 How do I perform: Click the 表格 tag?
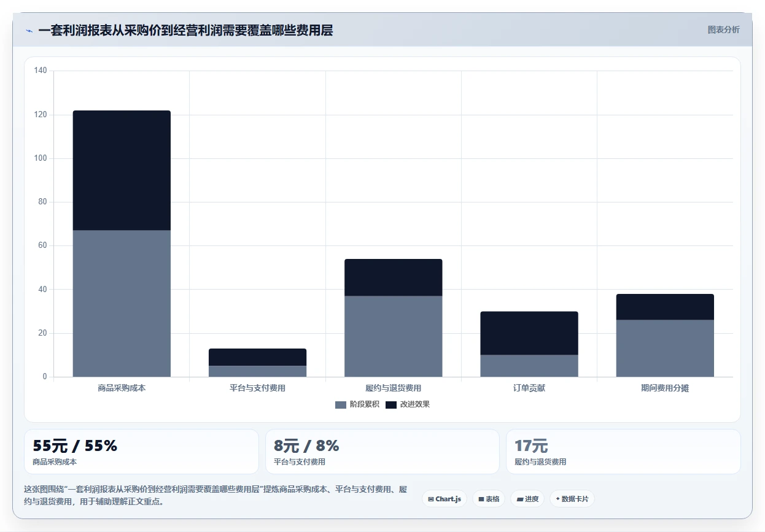tap(489, 499)
